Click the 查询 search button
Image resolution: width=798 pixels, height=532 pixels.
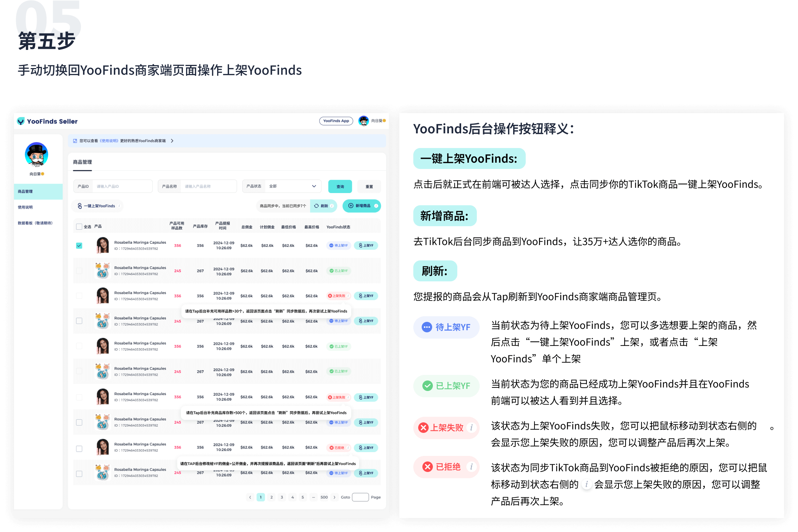340,186
